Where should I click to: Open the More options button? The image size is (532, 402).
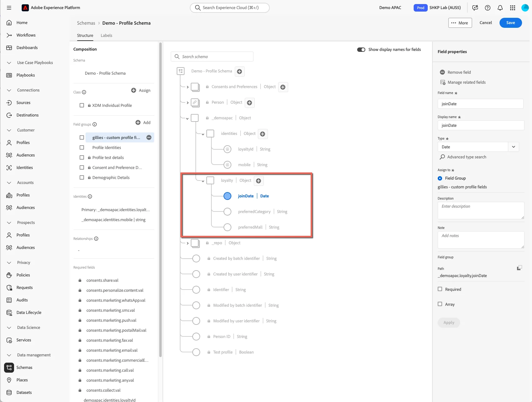[460, 23]
